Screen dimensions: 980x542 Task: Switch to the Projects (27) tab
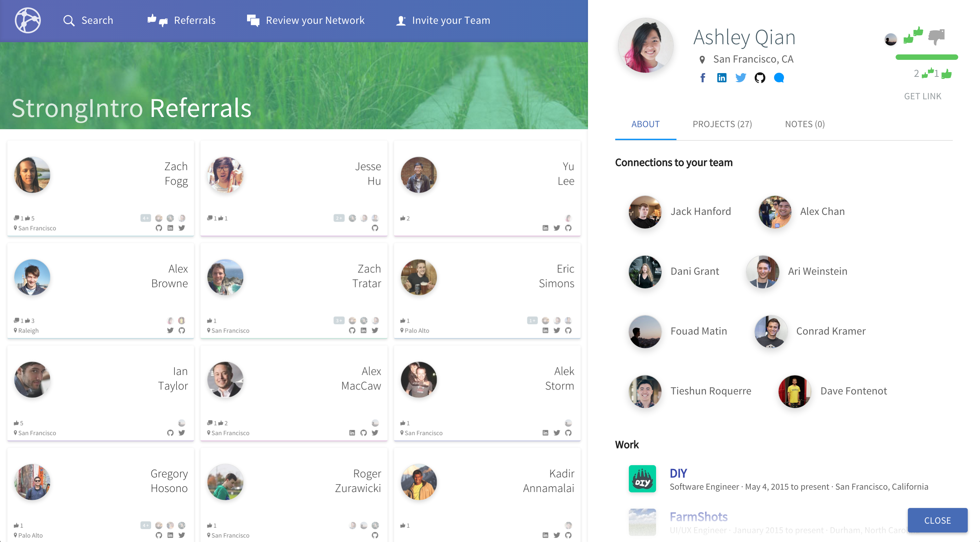click(722, 124)
